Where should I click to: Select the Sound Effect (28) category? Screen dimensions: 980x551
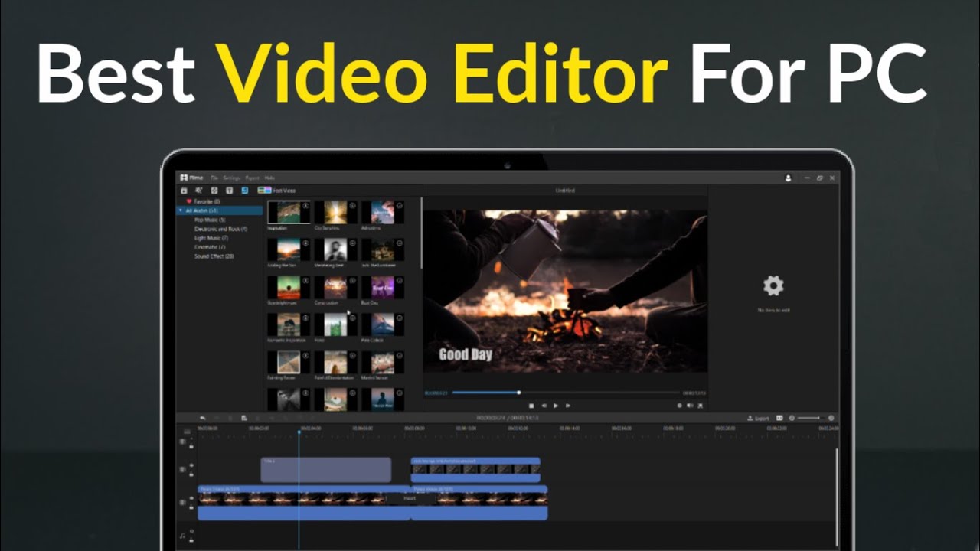click(214, 256)
